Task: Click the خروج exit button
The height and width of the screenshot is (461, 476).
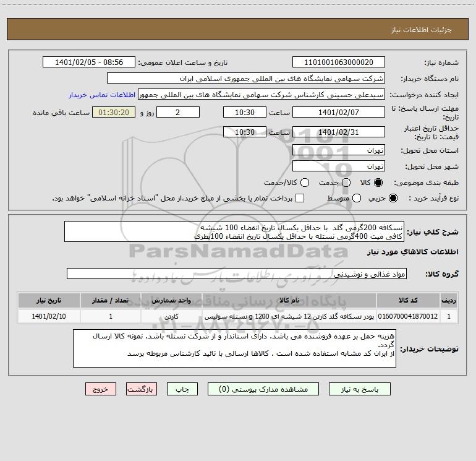Action: click(x=101, y=389)
